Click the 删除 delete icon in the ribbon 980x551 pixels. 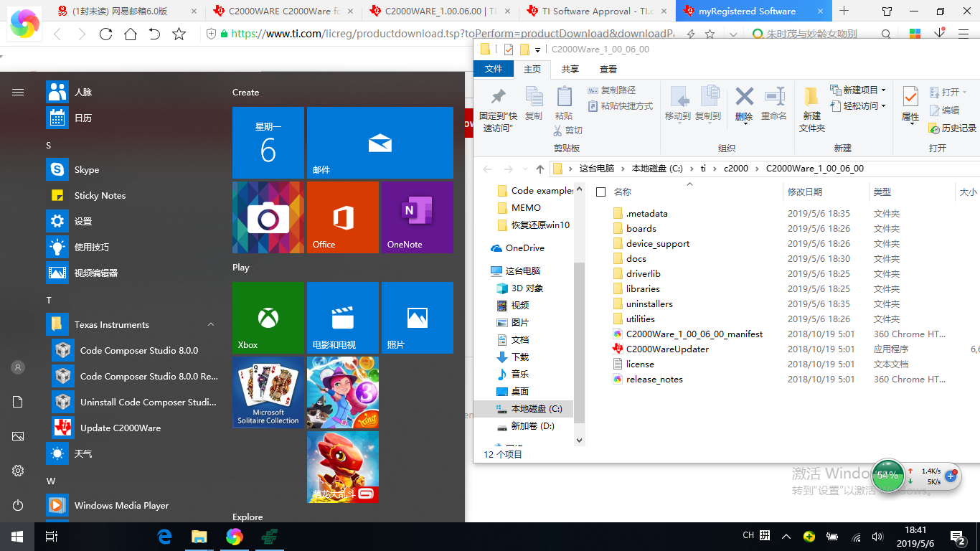745,97
